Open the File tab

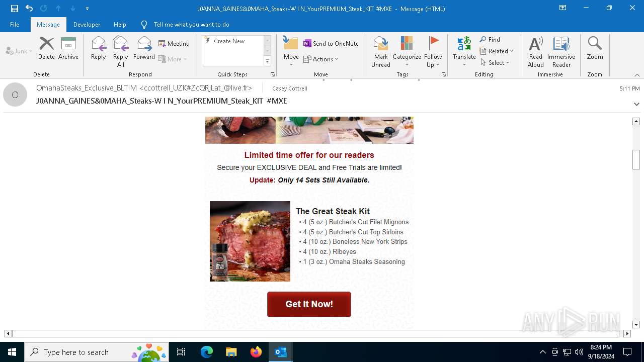(15, 25)
